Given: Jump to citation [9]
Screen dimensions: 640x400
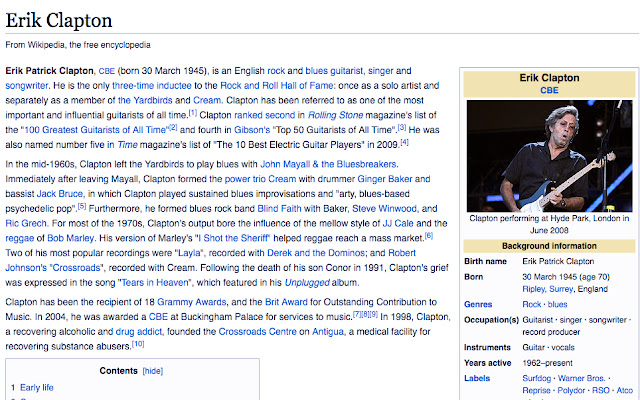Looking at the screenshot, I should point(373,314).
